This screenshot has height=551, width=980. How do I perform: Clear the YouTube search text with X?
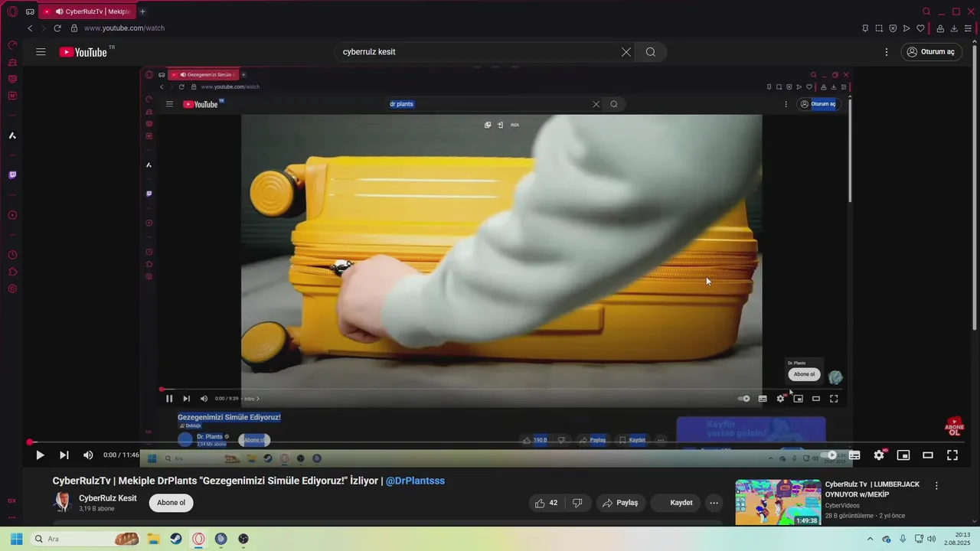(626, 52)
